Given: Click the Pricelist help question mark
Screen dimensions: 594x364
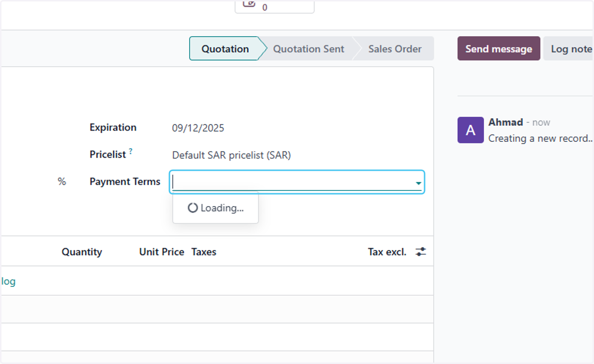Looking at the screenshot, I should point(131,152).
